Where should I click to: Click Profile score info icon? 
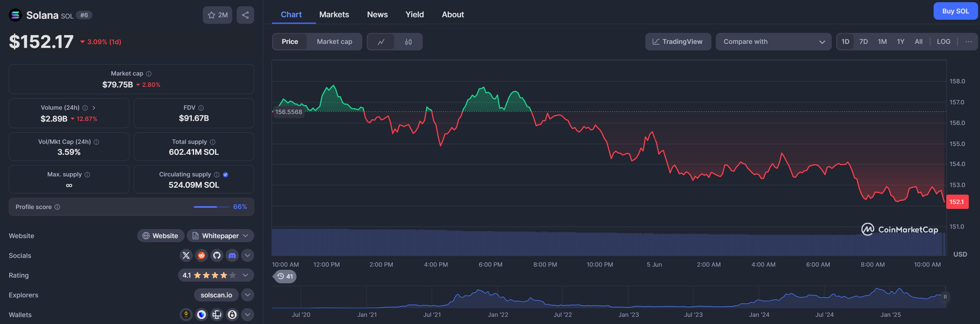pyautogui.click(x=57, y=207)
